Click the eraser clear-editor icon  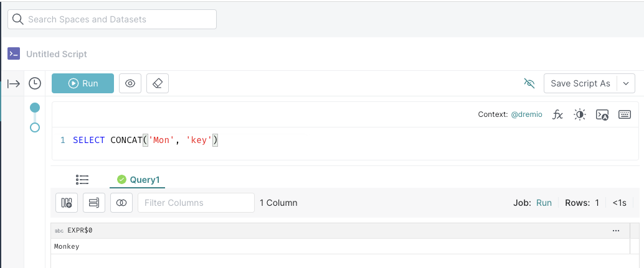point(158,83)
